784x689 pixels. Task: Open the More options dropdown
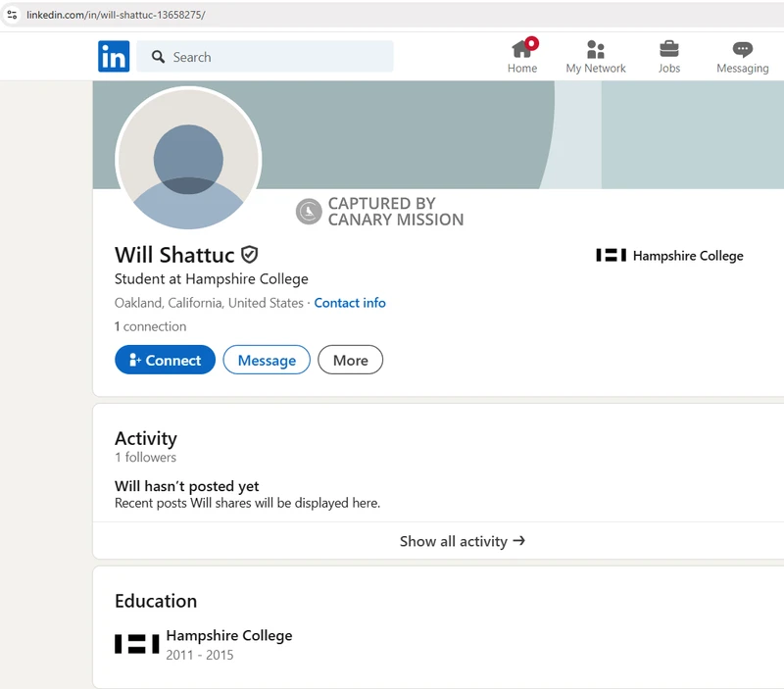pos(351,360)
